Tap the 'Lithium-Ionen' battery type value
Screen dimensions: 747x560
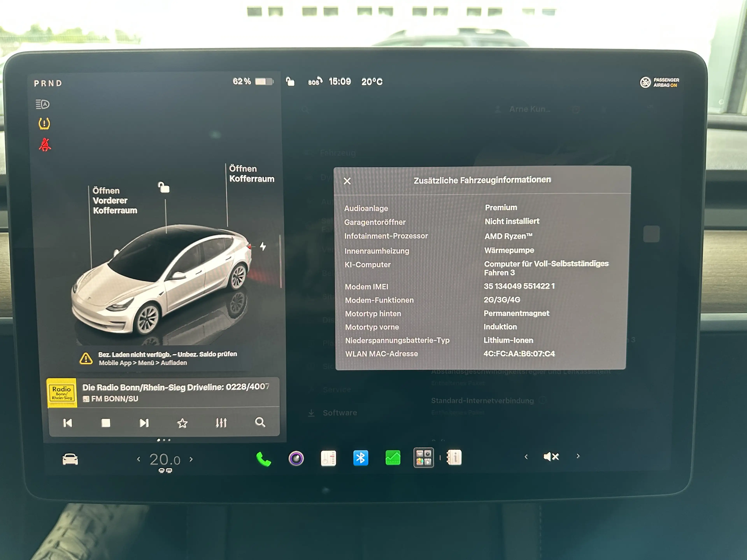click(x=508, y=340)
